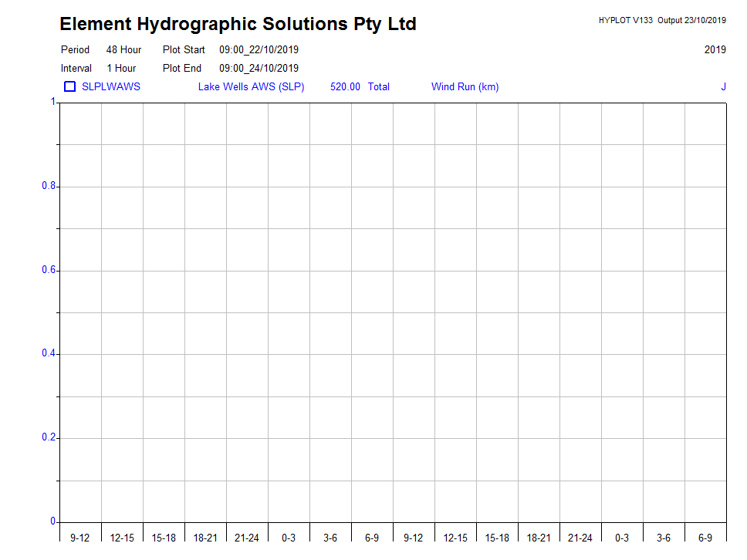The width and height of the screenshot is (747, 560).
Task: Select the SLPLWAWS site code label
Action: (x=111, y=86)
